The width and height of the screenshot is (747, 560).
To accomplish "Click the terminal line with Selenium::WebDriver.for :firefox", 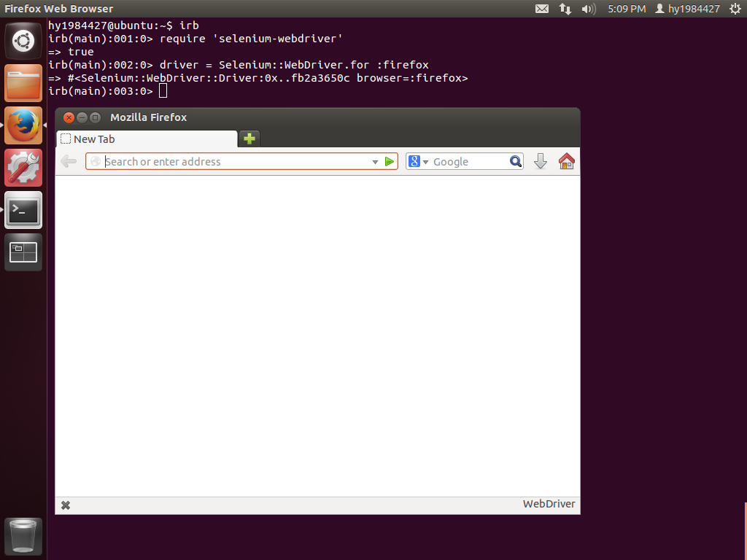I will (x=239, y=65).
